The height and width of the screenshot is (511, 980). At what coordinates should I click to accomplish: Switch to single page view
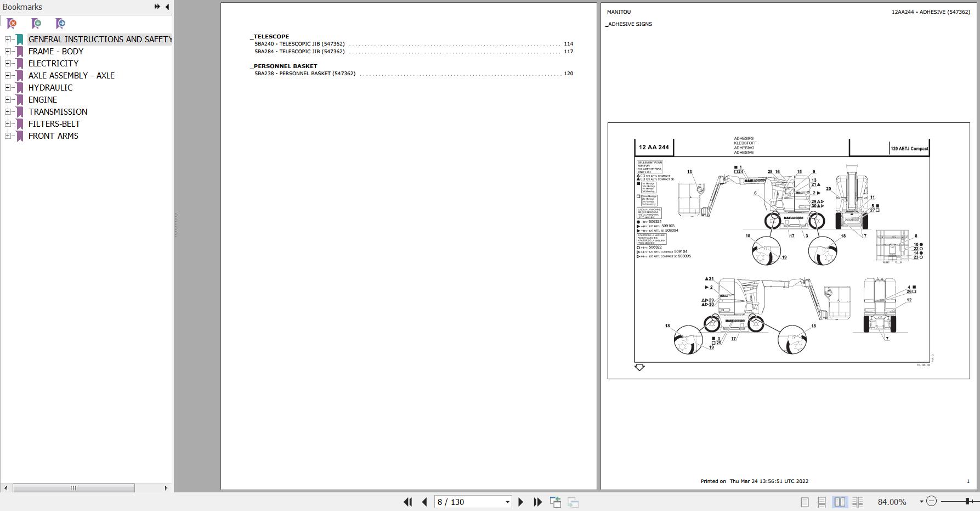click(x=805, y=502)
